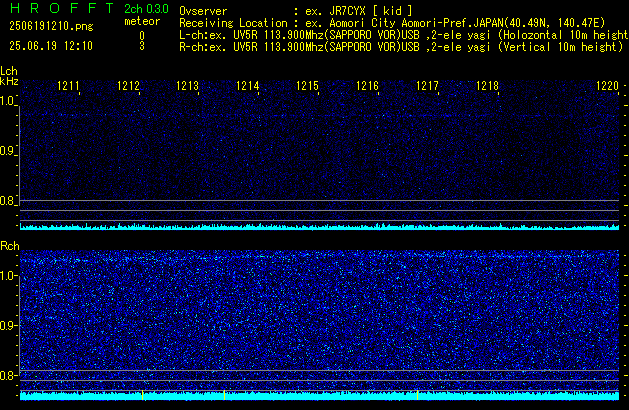Click the Lch 0.9 kHz axis label
The image size is (629, 410).
point(7,151)
